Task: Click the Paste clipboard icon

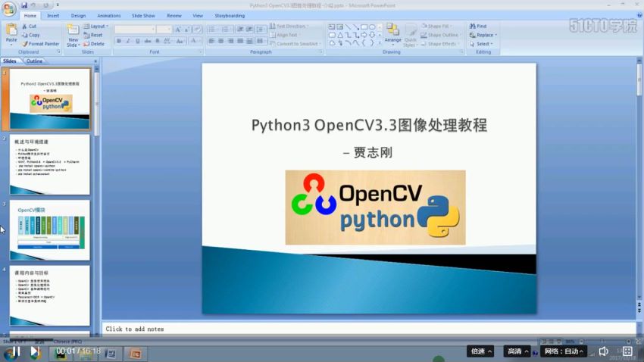Action: 11,30
